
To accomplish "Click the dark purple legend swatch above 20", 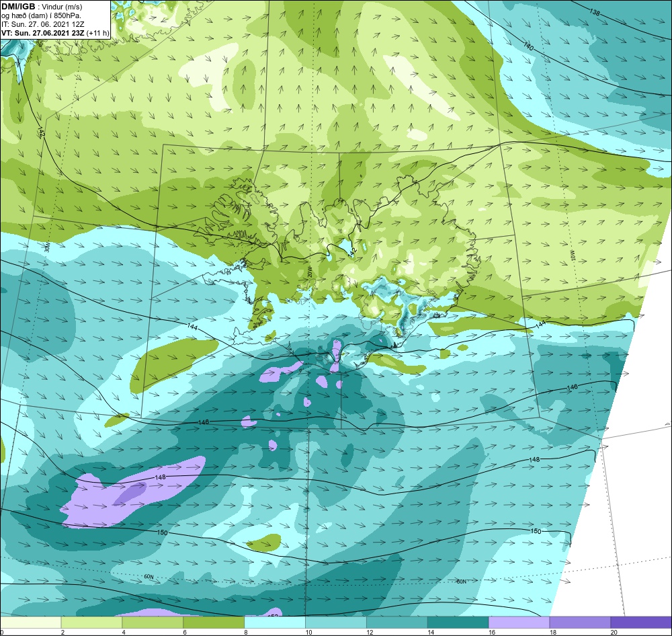I will [641, 622].
